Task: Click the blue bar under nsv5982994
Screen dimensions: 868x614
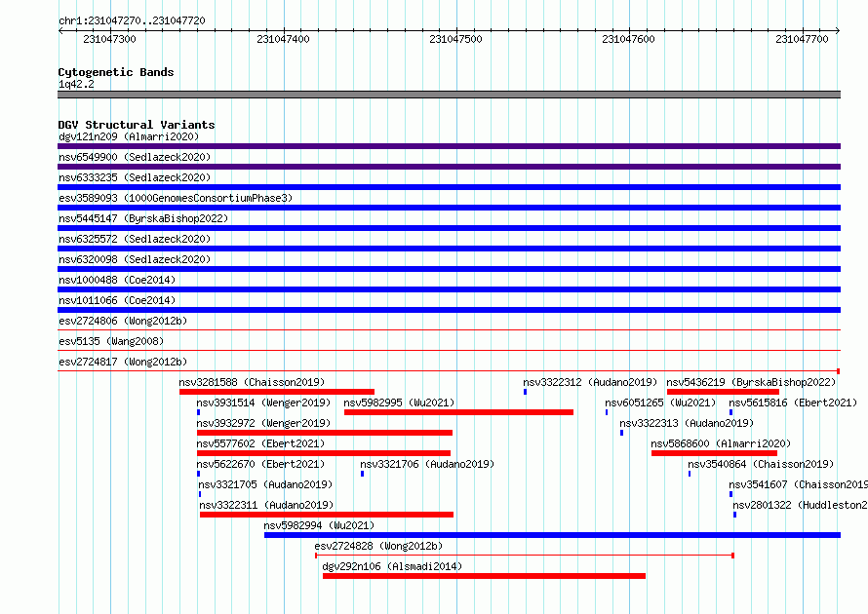Action: tap(552, 535)
